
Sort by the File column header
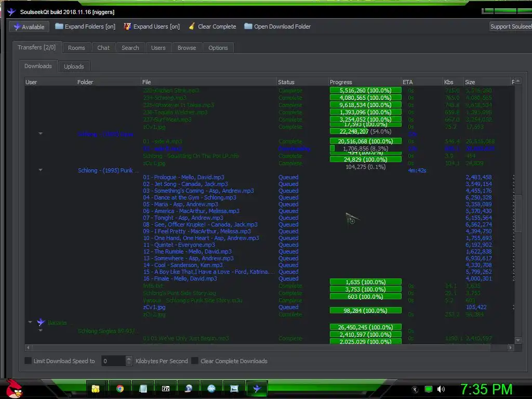[x=209, y=82]
